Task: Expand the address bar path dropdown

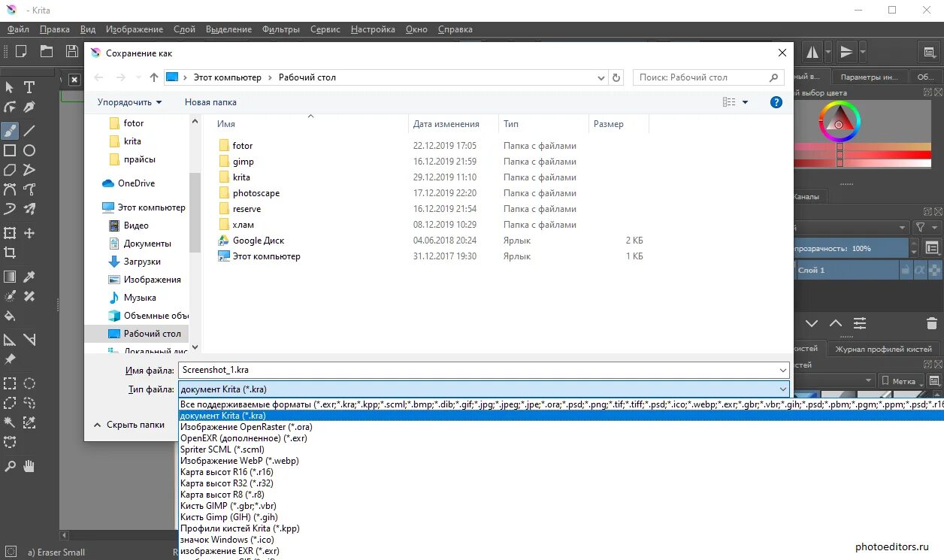Action: 601,77
